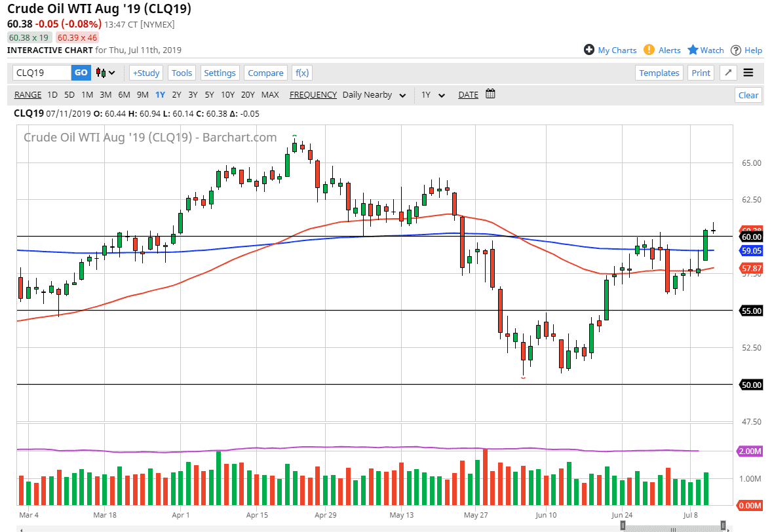This screenshot has width=772, height=532.
Task: Open the Daily Nearby frequency dropdown
Action: coord(374,94)
